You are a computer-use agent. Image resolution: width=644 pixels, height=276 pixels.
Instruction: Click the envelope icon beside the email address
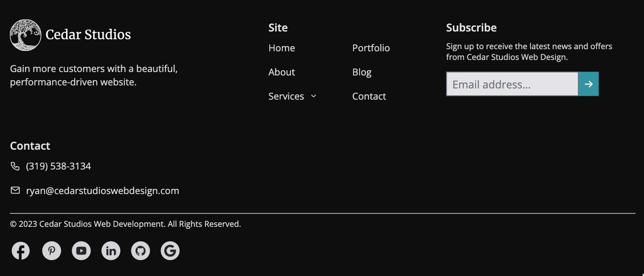tap(15, 190)
